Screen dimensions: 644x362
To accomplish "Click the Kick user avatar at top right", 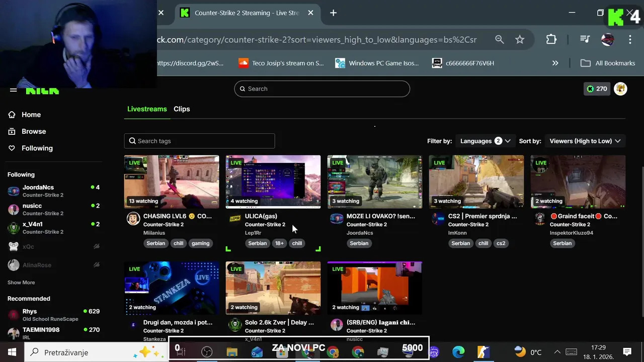I will pyautogui.click(x=620, y=88).
